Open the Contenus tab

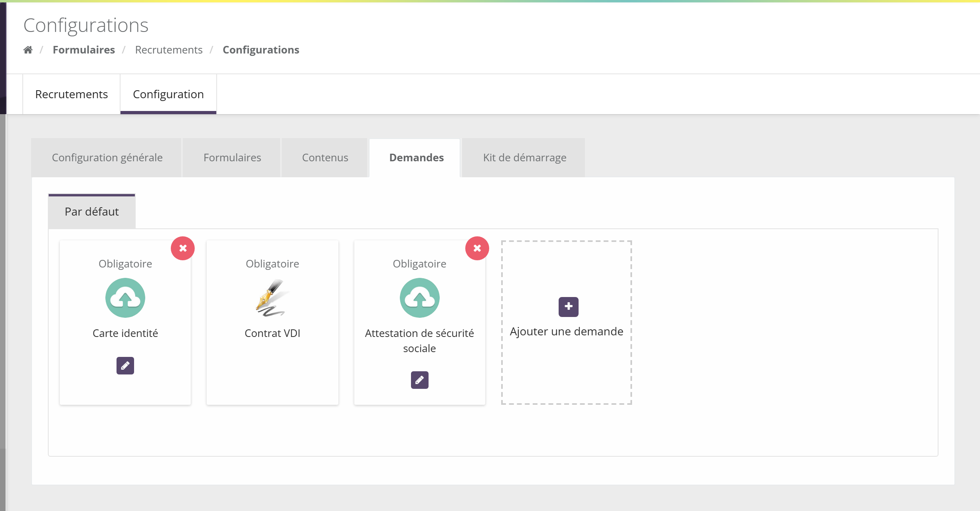[325, 158]
